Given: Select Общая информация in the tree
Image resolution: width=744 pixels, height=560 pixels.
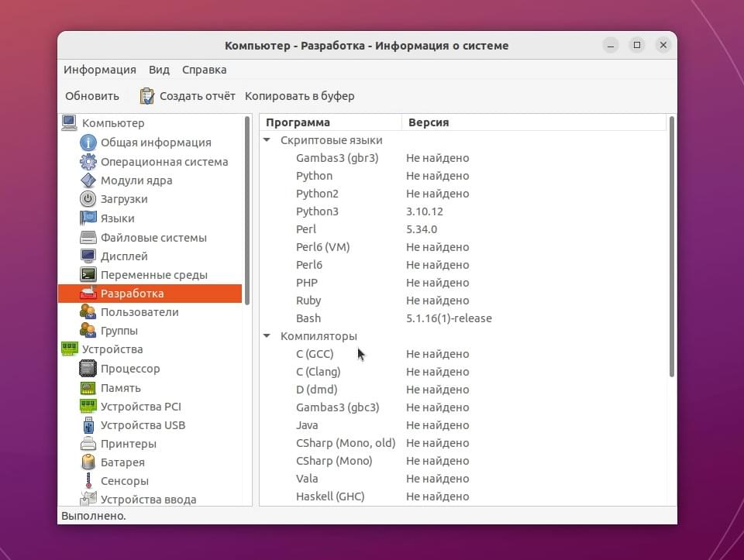Looking at the screenshot, I should [156, 143].
